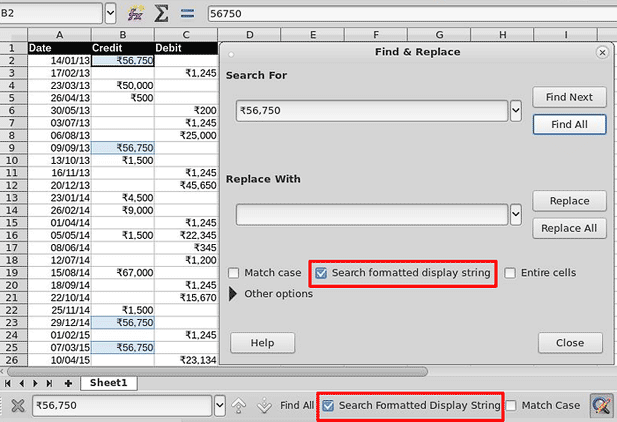The height and width of the screenshot is (422, 617).
Task: Open the Name Box dropdown
Action: point(111,13)
